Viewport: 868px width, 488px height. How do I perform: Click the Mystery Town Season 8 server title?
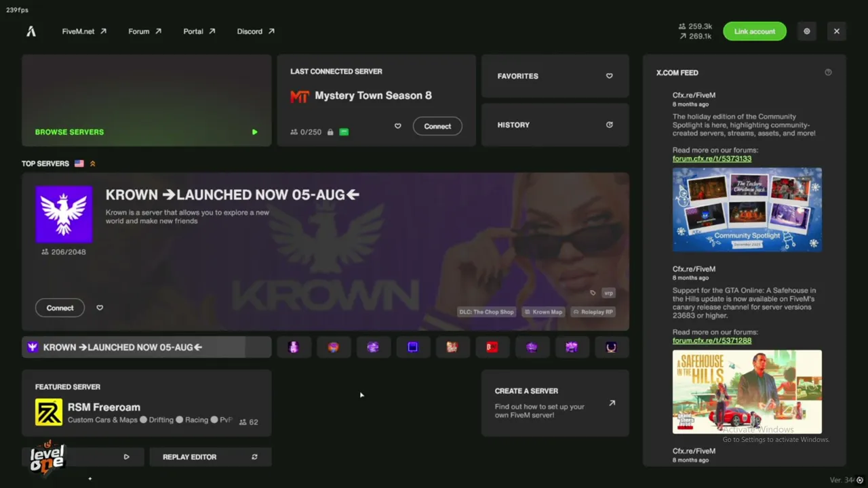[373, 96]
